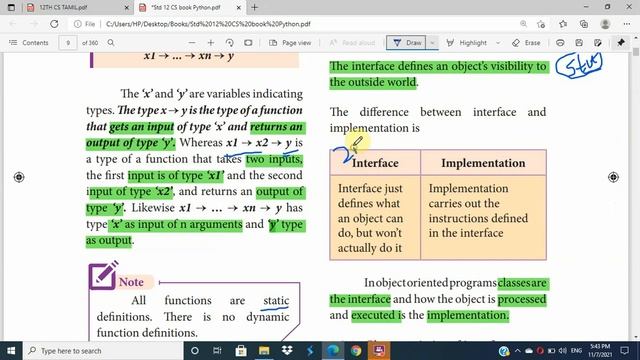640x360 pixels.
Task: Open Edge Settings and more menu
Action: pos(627,24)
